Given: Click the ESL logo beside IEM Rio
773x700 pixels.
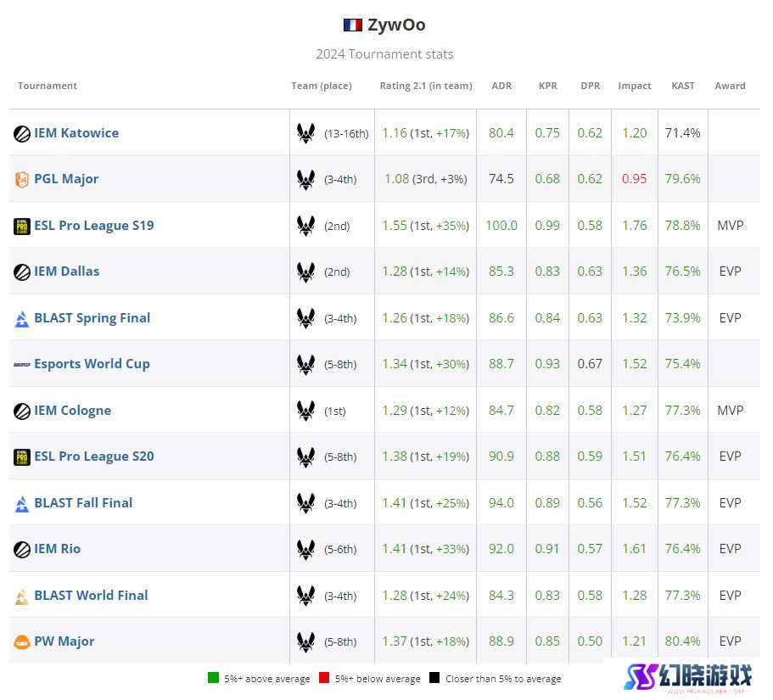Looking at the screenshot, I should click(22, 550).
